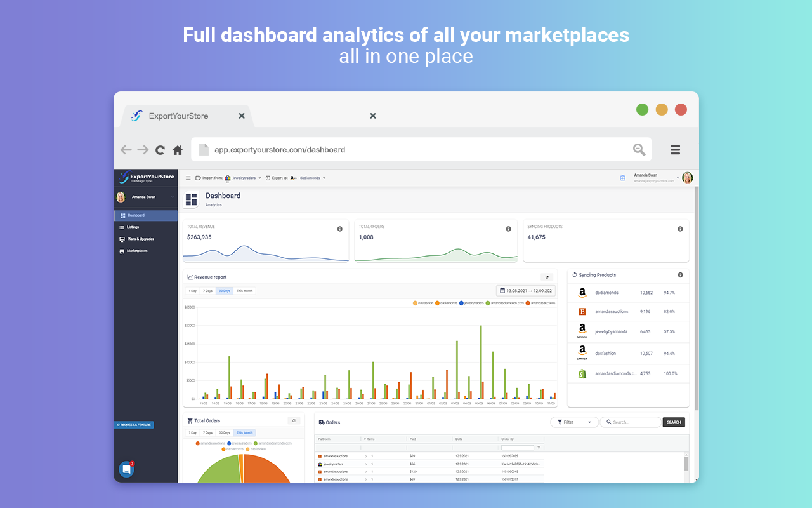Expand the amandasauctions order row paid $89
Screen dimensions: 812x508
pyautogui.click(x=365, y=456)
